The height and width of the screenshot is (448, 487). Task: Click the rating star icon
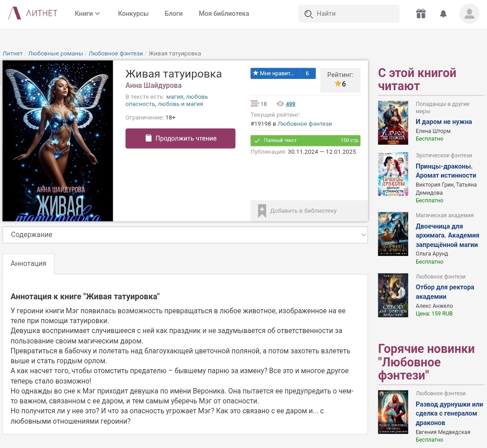[338, 84]
